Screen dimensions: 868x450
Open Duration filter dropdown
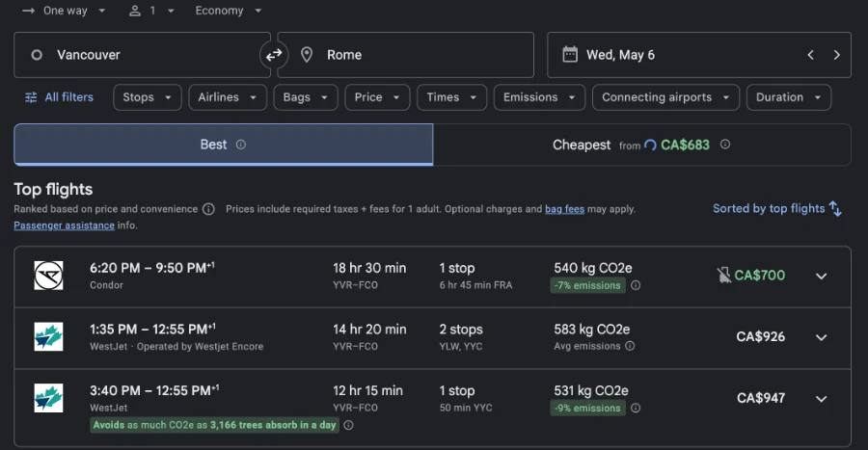coord(789,97)
